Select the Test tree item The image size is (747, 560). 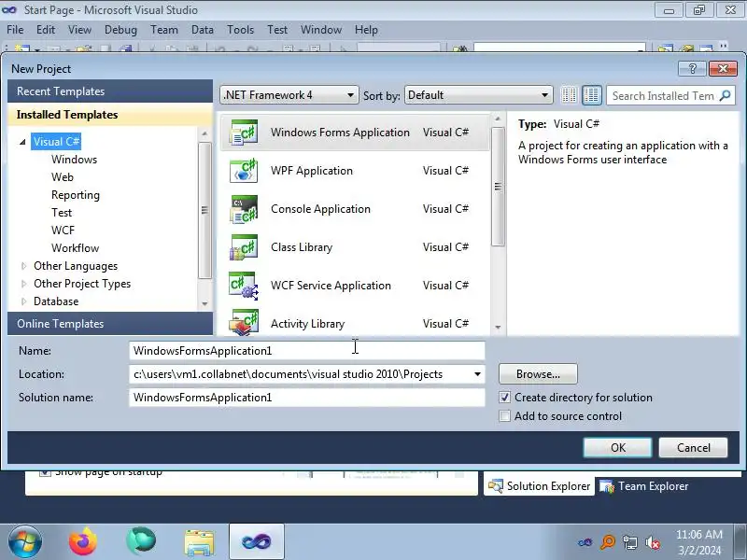point(62,213)
